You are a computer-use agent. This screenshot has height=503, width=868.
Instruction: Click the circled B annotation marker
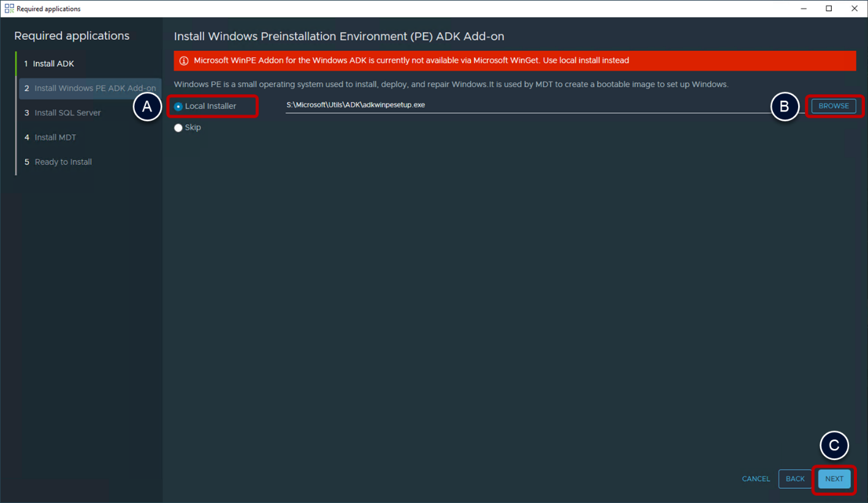[785, 107]
